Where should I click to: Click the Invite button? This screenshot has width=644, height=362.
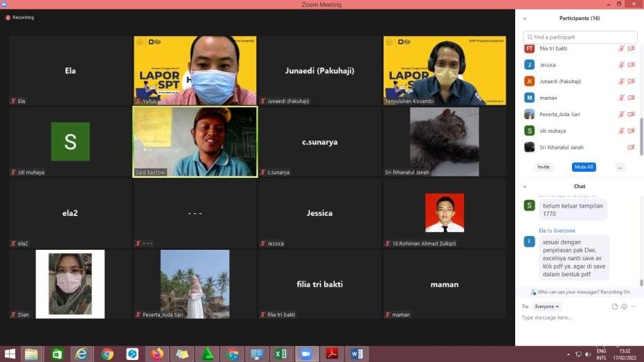(544, 167)
